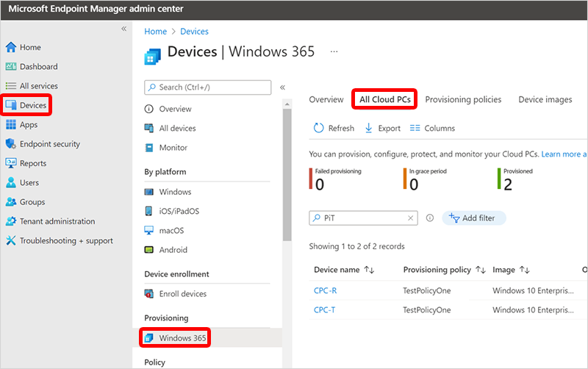Viewport: 588px width, 369px height.
Task: Click the Overview info icon in submenu
Action: pyautogui.click(x=149, y=109)
